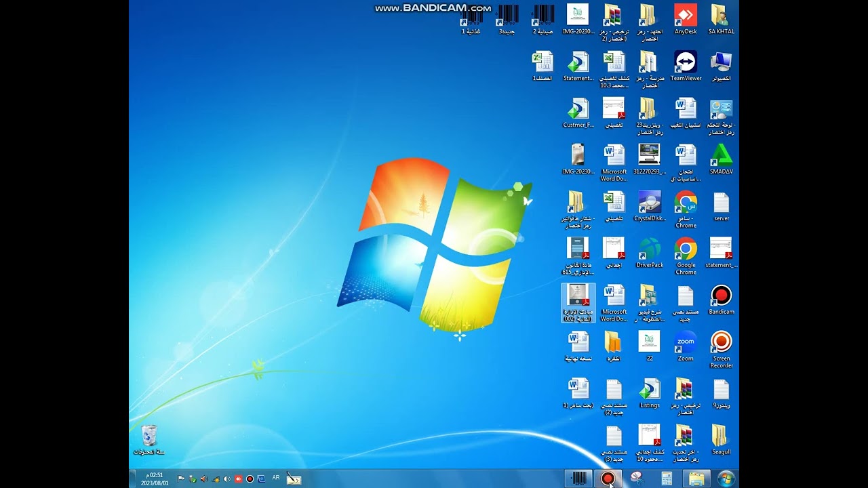The height and width of the screenshot is (488, 868).
Task: Open the اكفره folder icon
Action: click(x=614, y=347)
